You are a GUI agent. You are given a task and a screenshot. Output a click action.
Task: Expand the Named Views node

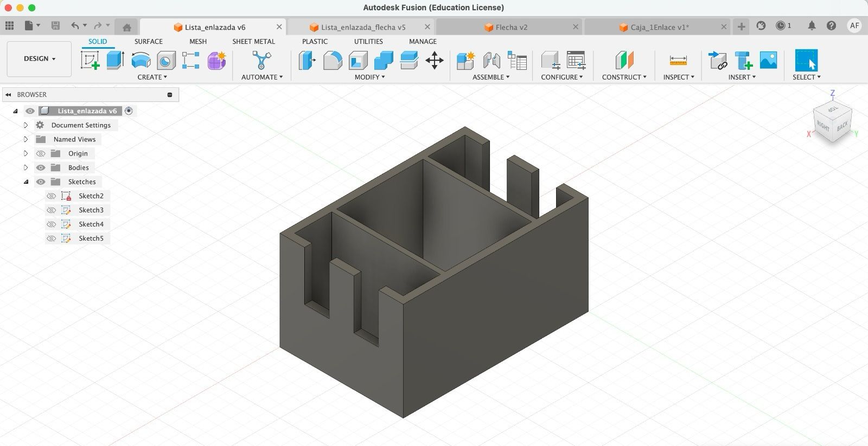tap(25, 139)
